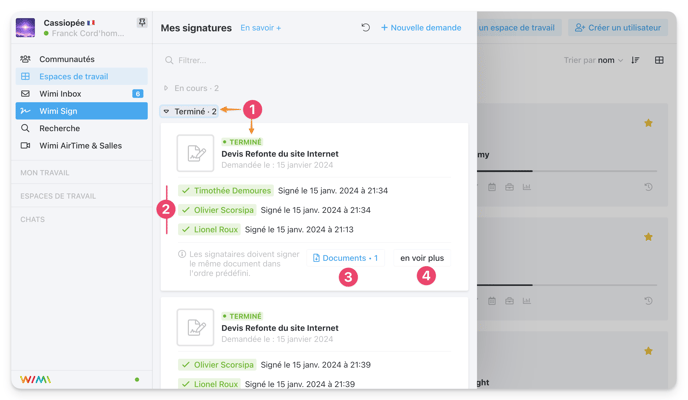Click the pin icon next to Cassiopée
This screenshot has width=688, height=400.
pos(142,22)
